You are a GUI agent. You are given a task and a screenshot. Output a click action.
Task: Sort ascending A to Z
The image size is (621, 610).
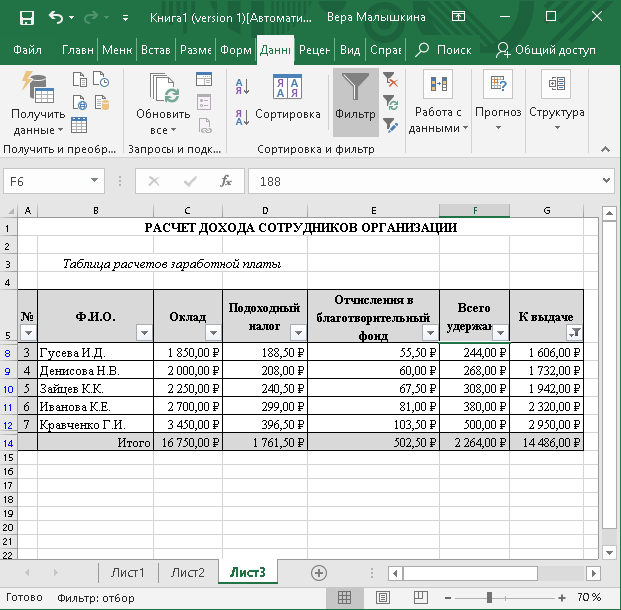(x=242, y=84)
